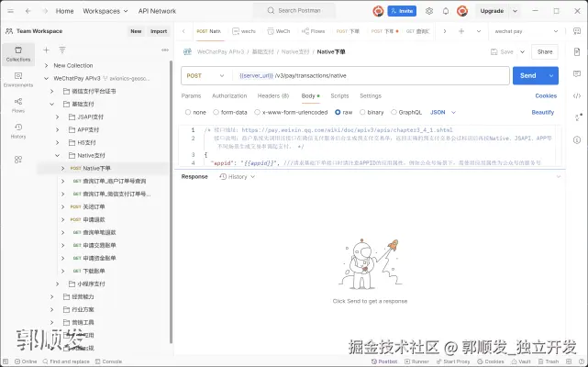Go back using the header back arrow
The width and height of the screenshot is (588, 367).
28,11
